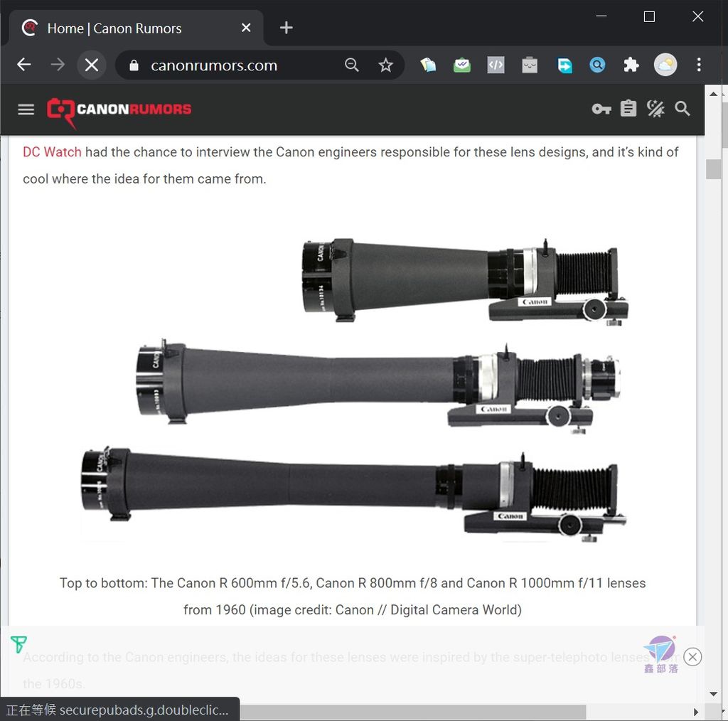View site security lock information

134,65
